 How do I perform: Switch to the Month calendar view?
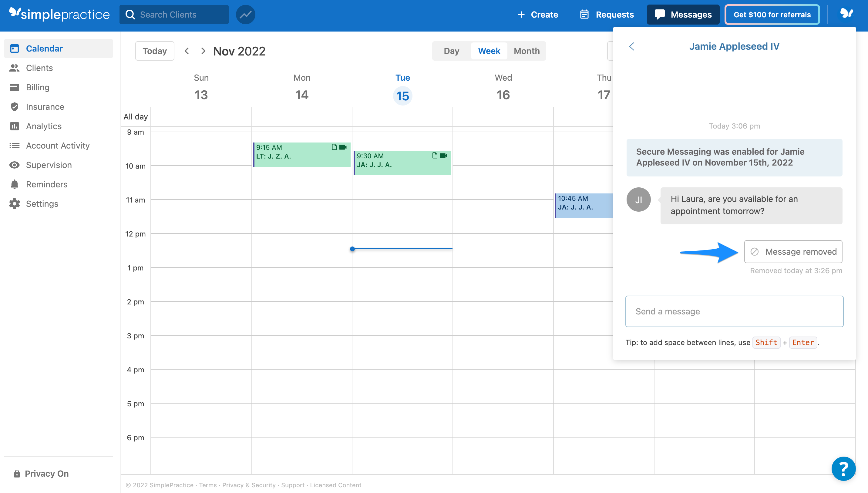[x=526, y=51]
